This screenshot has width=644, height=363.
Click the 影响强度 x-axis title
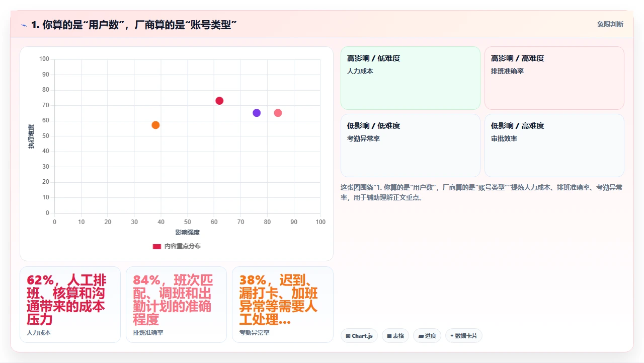pos(187,232)
